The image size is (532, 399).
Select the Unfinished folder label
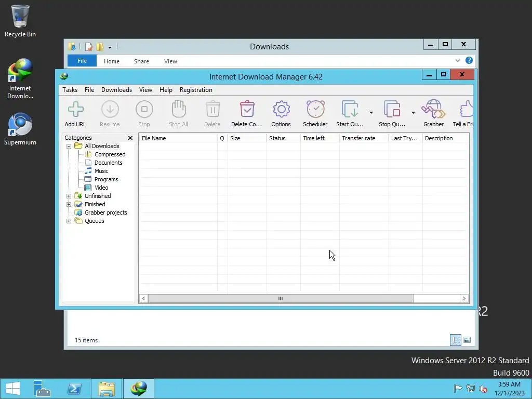tap(98, 196)
